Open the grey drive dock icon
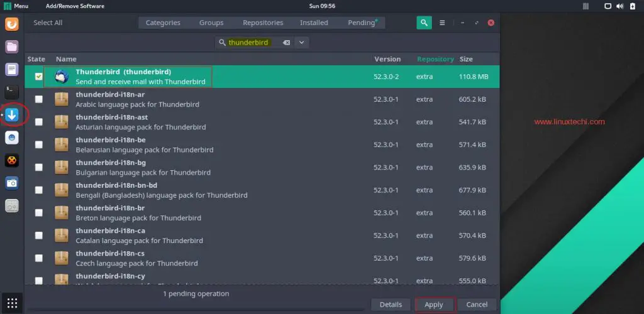 [x=12, y=206]
